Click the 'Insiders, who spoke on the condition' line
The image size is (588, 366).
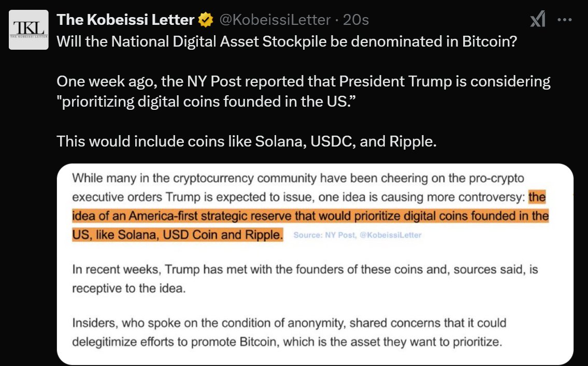(289, 323)
